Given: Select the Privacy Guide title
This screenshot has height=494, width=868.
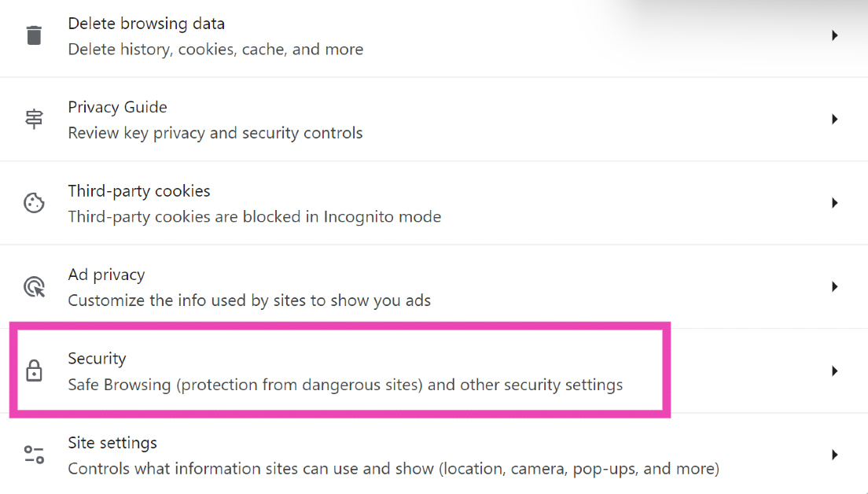Looking at the screenshot, I should coord(117,107).
